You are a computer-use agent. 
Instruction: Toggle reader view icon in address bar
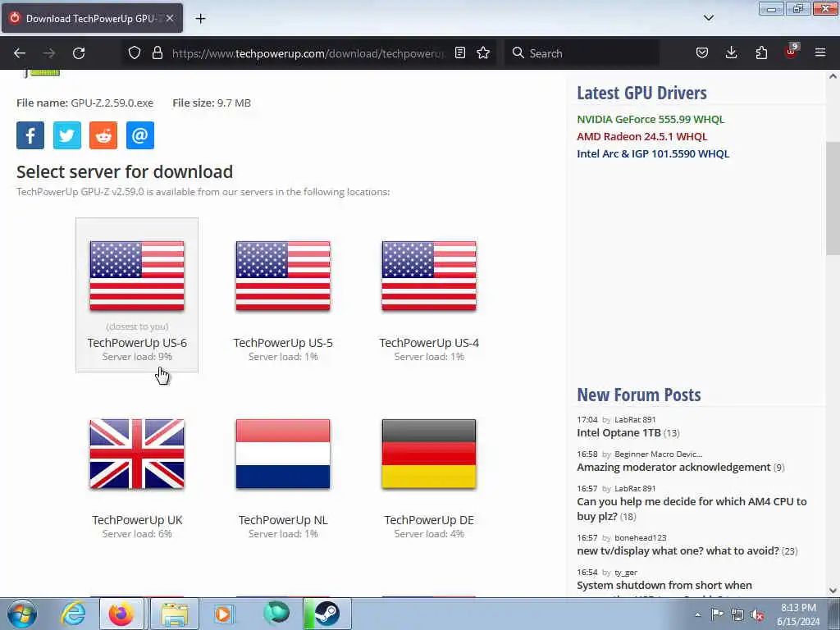[x=459, y=52]
